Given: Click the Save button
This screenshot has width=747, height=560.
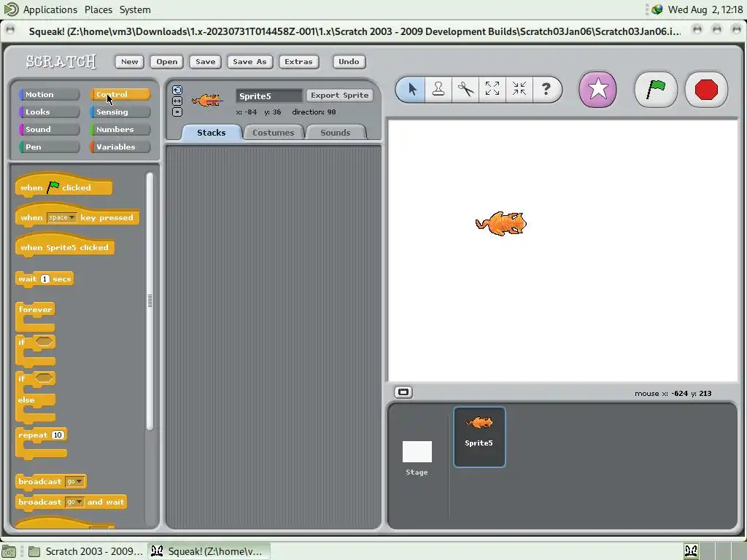Looking at the screenshot, I should [205, 61].
